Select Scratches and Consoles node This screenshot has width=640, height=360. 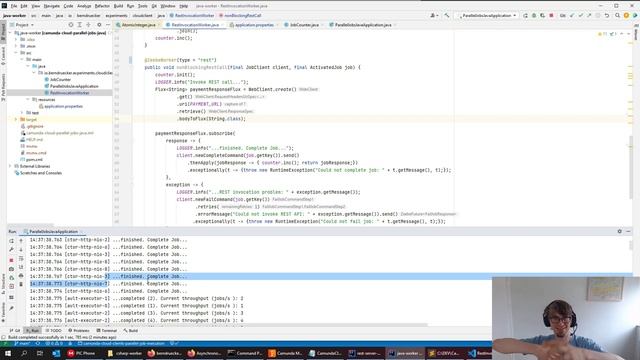point(41,173)
